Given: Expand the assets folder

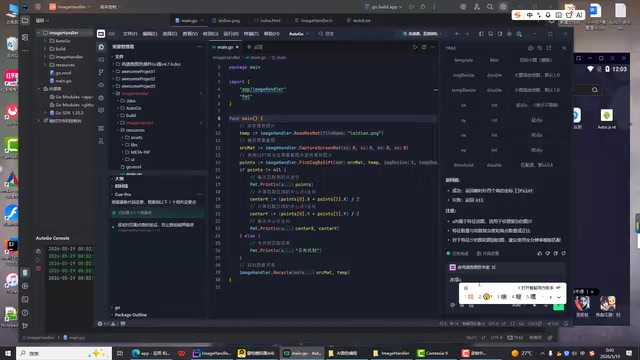Looking at the screenshot, I should point(136,138).
